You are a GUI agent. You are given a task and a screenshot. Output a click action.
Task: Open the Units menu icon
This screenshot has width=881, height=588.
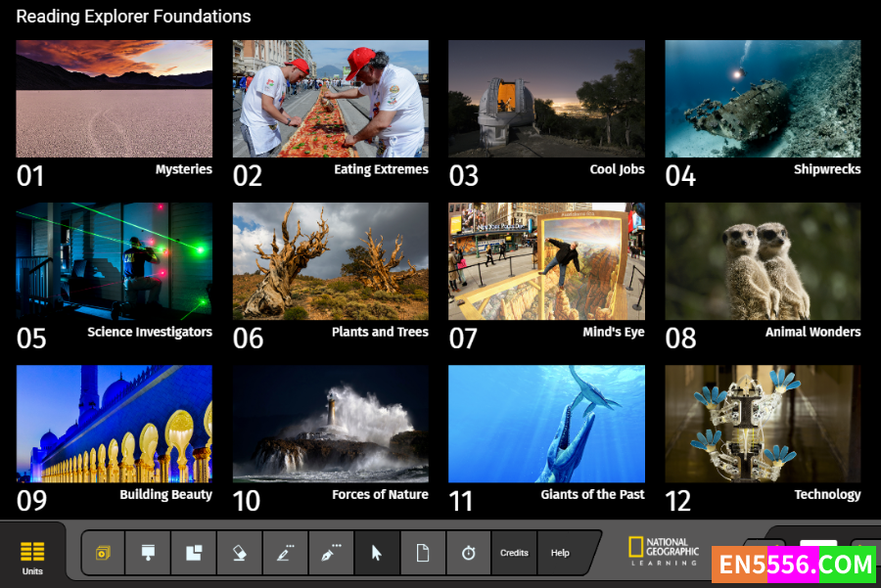point(32,554)
